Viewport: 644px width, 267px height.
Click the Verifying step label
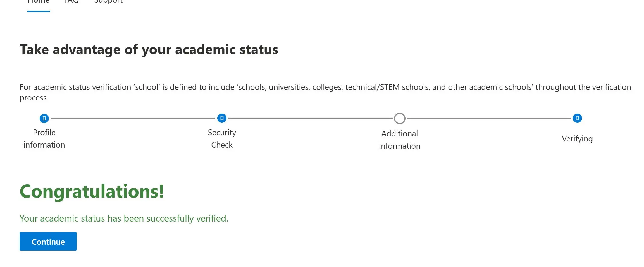pos(577,139)
